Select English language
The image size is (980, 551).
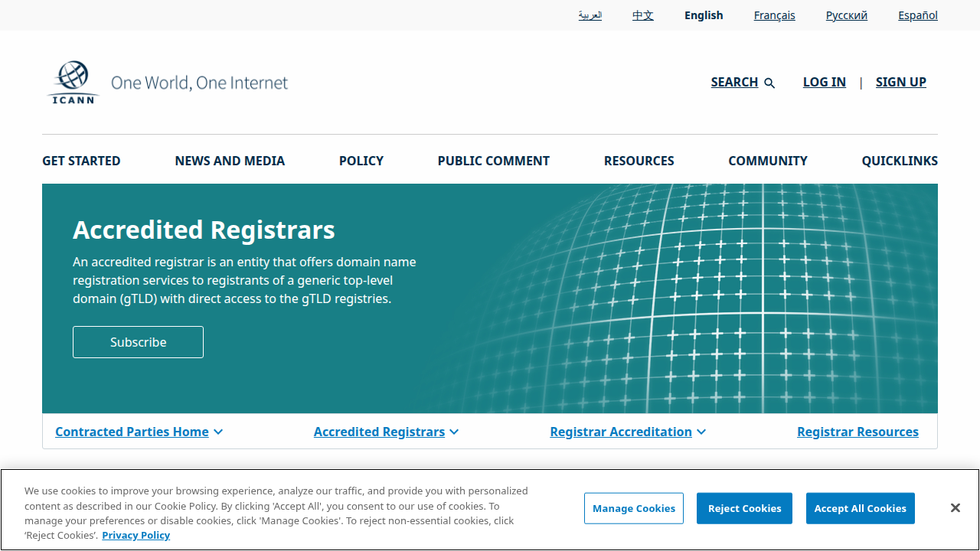pyautogui.click(x=704, y=15)
